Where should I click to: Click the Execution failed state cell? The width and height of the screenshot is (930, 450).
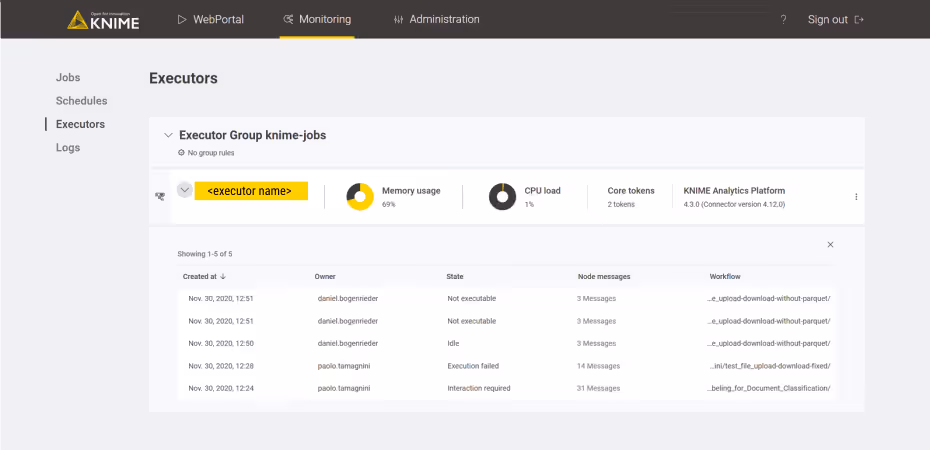click(473, 366)
